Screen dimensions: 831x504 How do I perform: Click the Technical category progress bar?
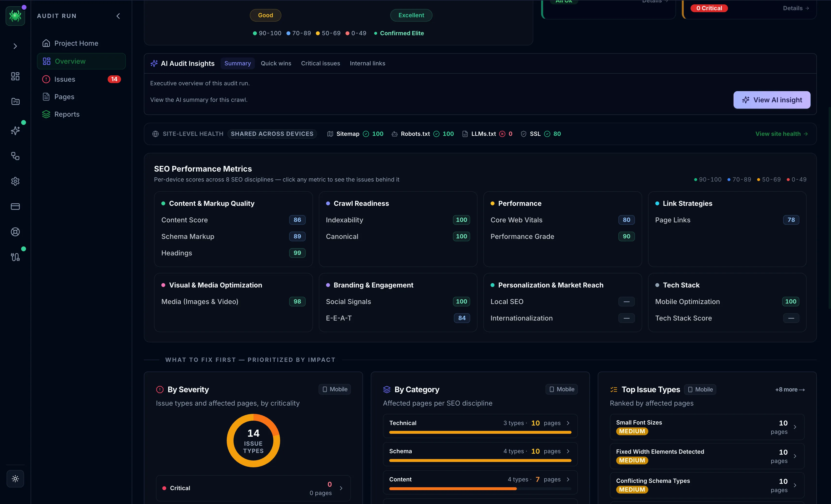pos(480,432)
